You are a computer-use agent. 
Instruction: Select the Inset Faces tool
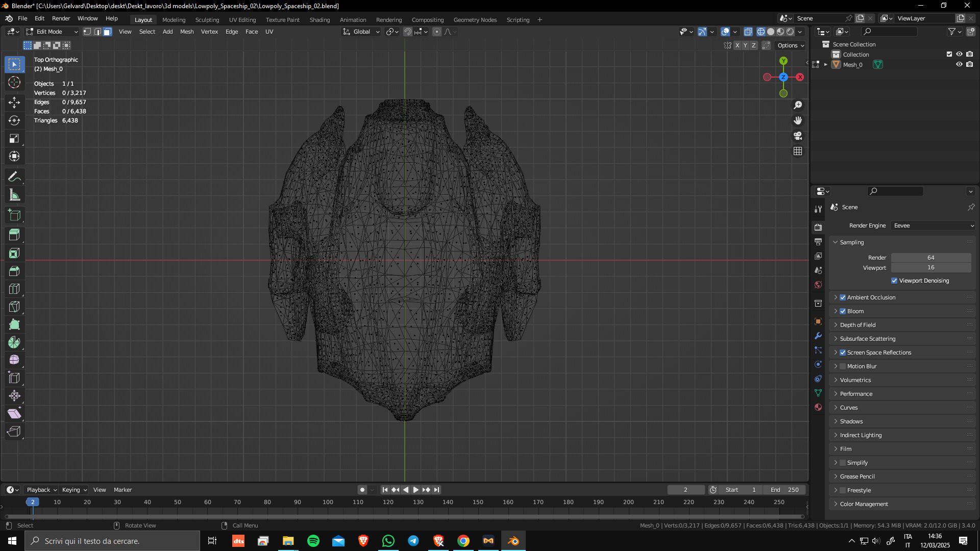14,253
